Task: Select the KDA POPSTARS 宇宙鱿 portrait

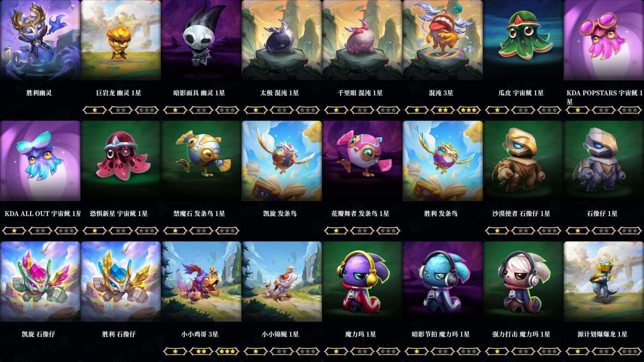Action: (x=604, y=40)
